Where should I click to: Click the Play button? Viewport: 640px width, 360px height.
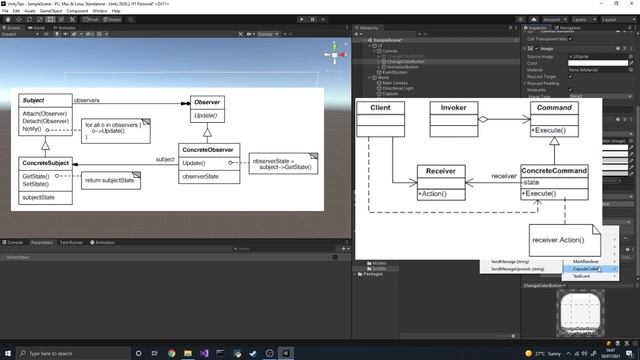302,20
